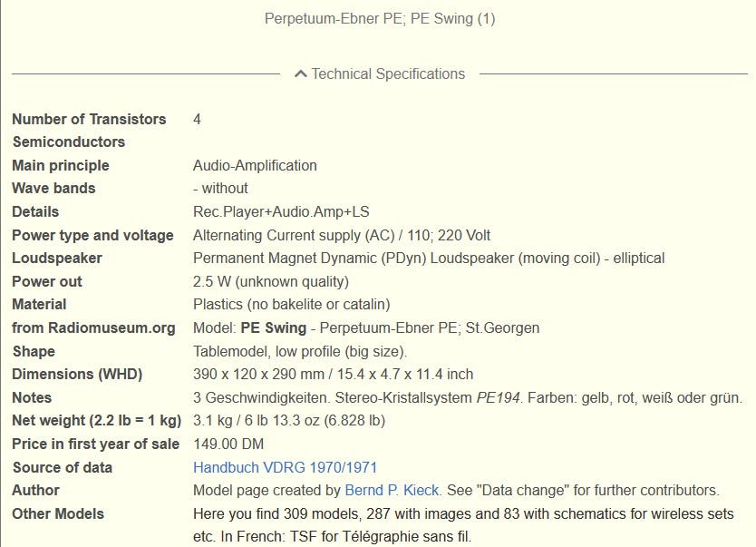Click the Loudspeaker row label
This screenshot has height=547, width=756.
[57, 258]
